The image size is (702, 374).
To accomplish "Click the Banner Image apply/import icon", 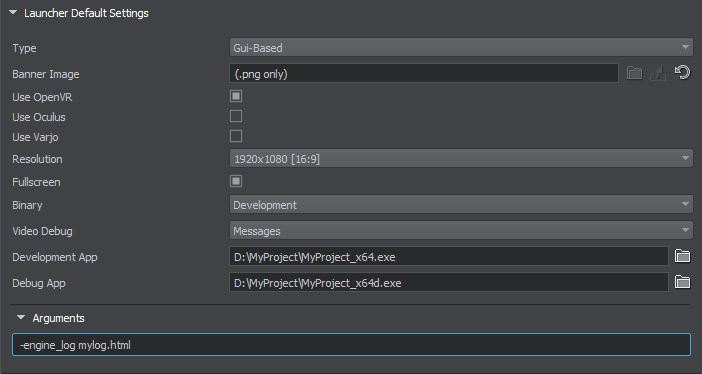I will tap(658, 73).
